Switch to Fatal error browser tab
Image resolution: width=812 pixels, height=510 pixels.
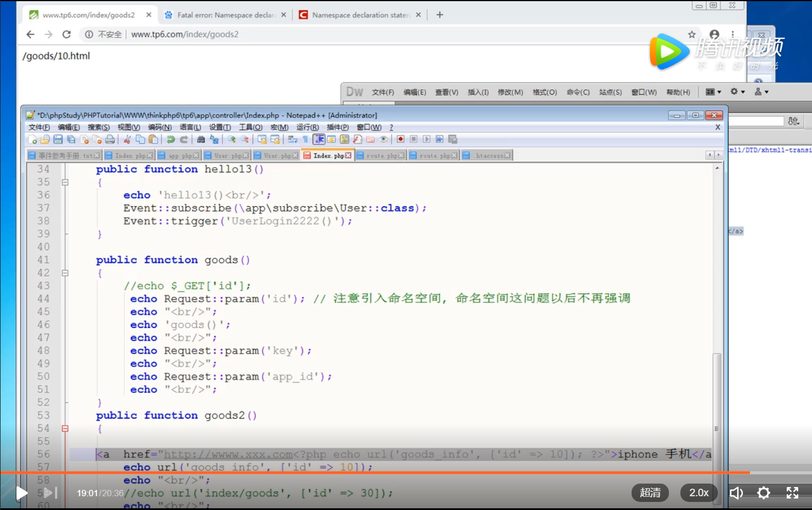tap(225, 15)
